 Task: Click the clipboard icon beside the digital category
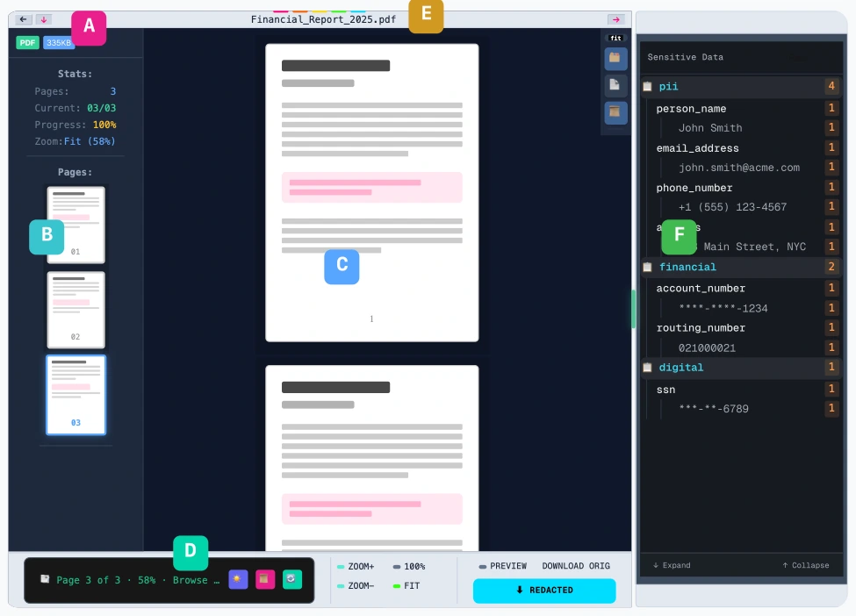pos(647,367)
